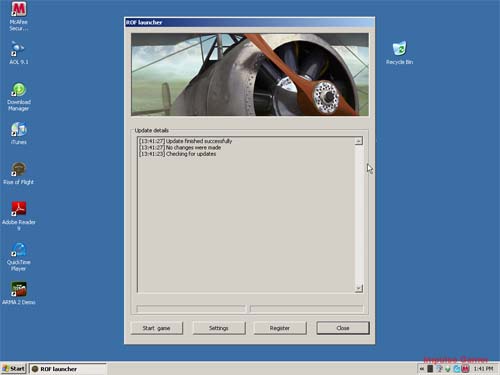Click the update log scroll-up arrow
Screen dimensions: 500x375
[359, 141]
